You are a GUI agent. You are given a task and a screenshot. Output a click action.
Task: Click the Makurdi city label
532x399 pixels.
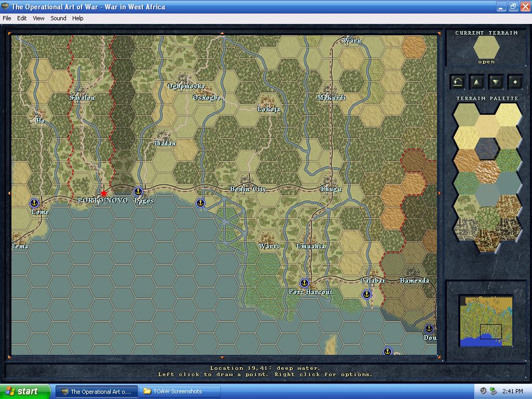pyautogui.click(x=331, y=97)
